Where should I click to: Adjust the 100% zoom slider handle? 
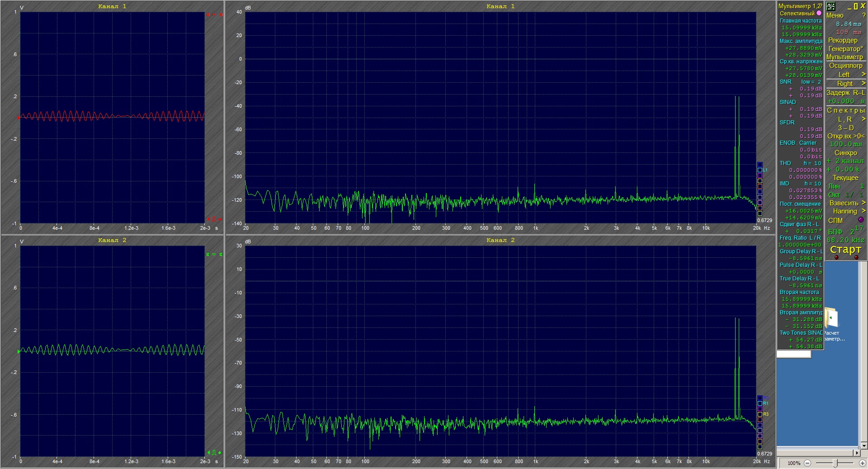point(836,463)
